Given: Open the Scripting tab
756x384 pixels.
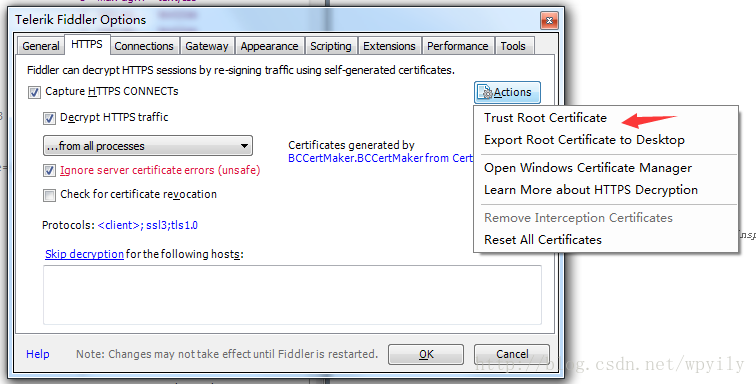Looking at the screenshot, I should click(331, 46).
